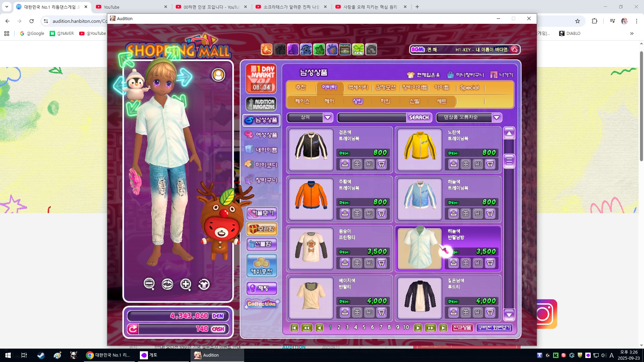644x362 pixels.
Task: Reset avatar outfit to original clothes
Action: point(204,284)
